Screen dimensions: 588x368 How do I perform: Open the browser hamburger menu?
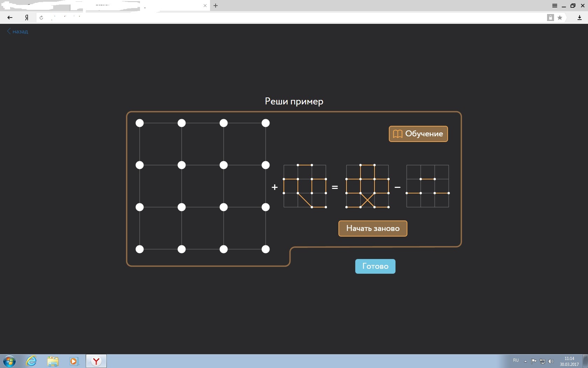pyautogui.click(x=554, y=6)
